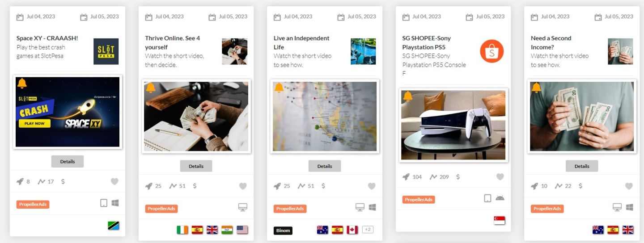Click bell icon on PS5 console image

[407, 96]
